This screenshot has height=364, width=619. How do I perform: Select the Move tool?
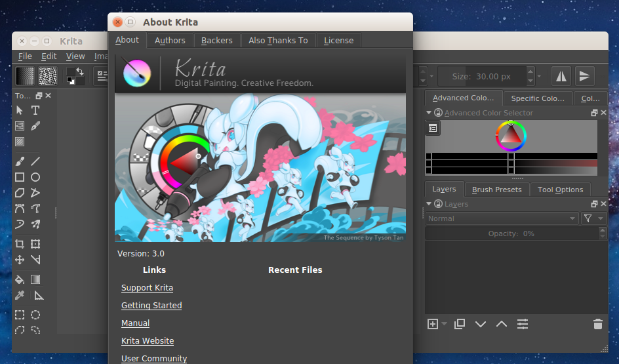pos(20,260)
